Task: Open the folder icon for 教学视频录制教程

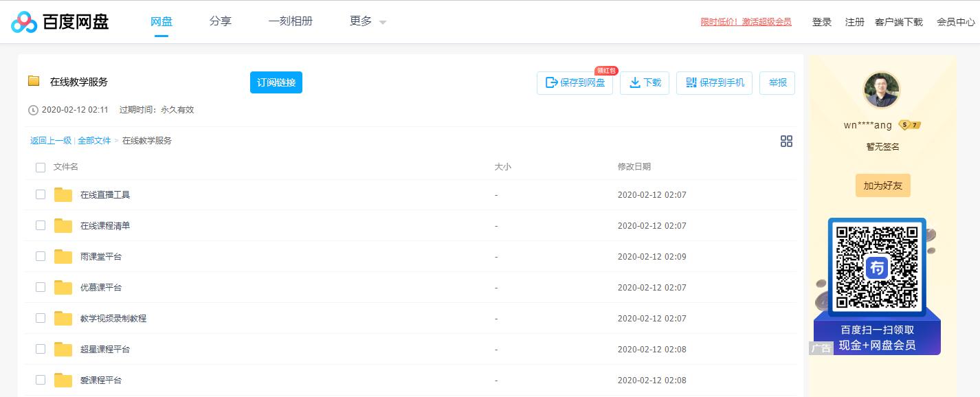Action: point(63,319)
